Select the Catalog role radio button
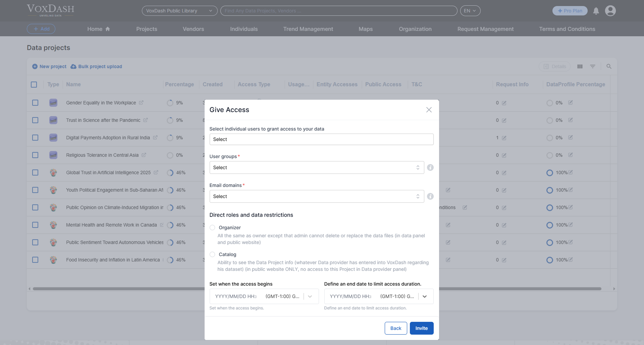The image size is (644, 345). point(212,254)
